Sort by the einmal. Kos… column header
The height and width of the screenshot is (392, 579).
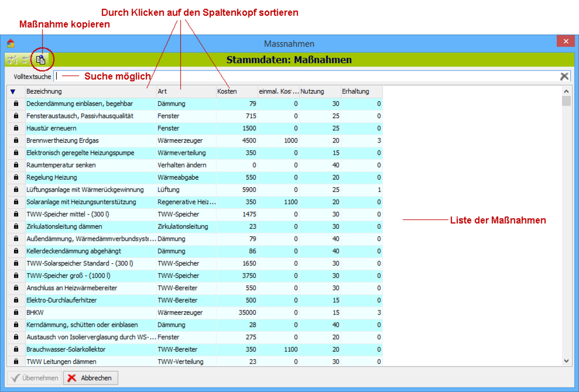coord(278,92)
